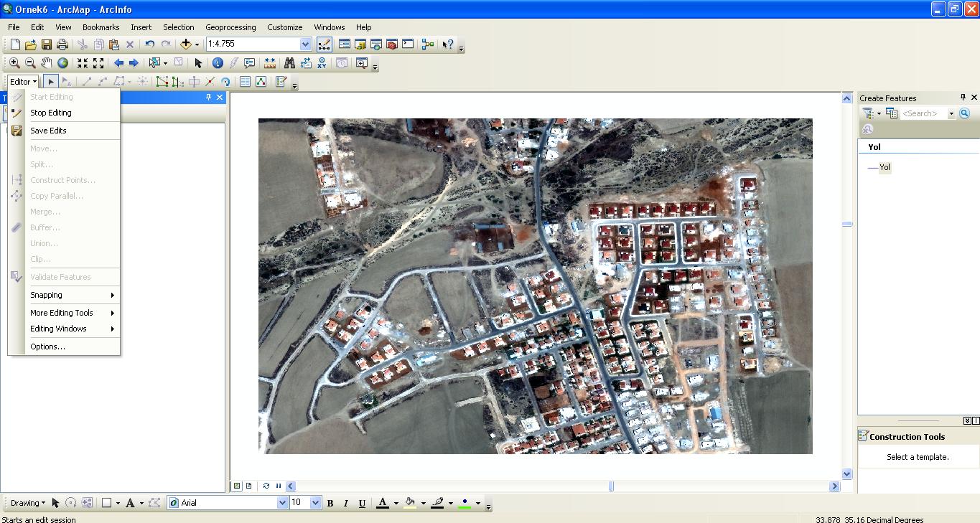The image size is (980, 523).
Task: Toggle underline text formatting
Action: pyautogui.click(x=362, y=503)
